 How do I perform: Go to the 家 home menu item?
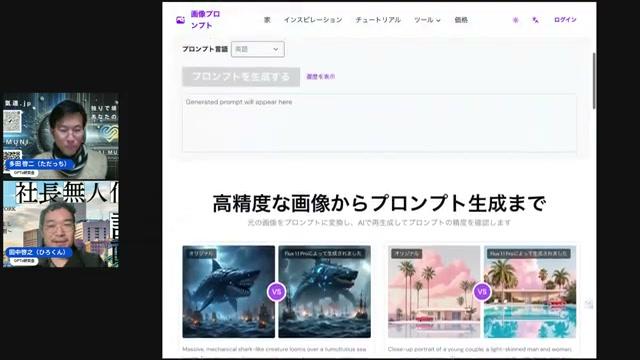267,20
